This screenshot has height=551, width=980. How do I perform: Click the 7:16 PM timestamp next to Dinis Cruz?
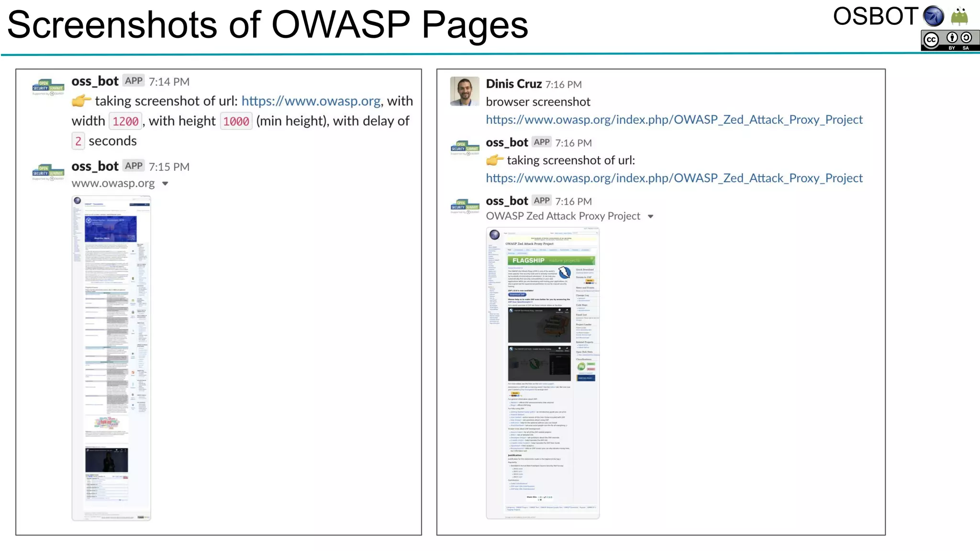coord(564,85)
